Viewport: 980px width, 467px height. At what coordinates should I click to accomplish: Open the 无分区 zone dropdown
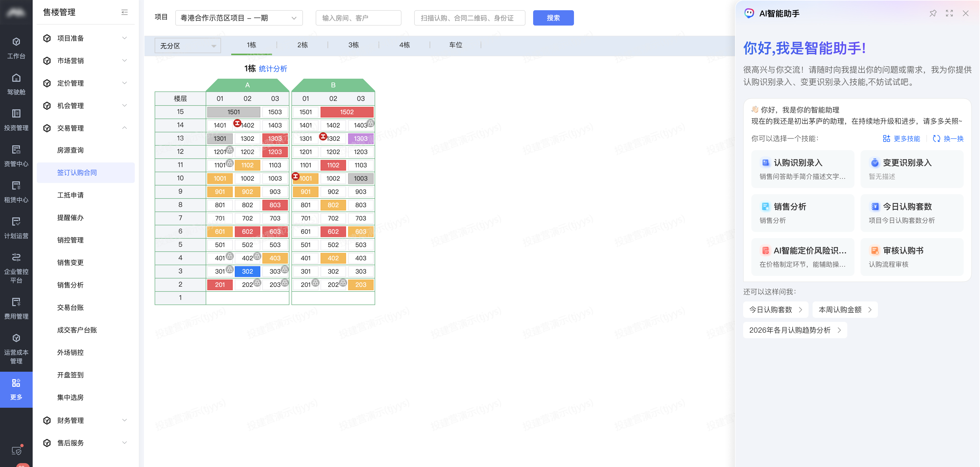click(188, 46)
